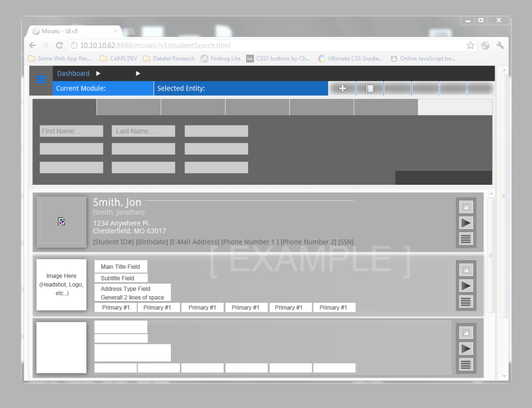Select the first dark search tab
The image size is (532, 408).
coord(64,107)
